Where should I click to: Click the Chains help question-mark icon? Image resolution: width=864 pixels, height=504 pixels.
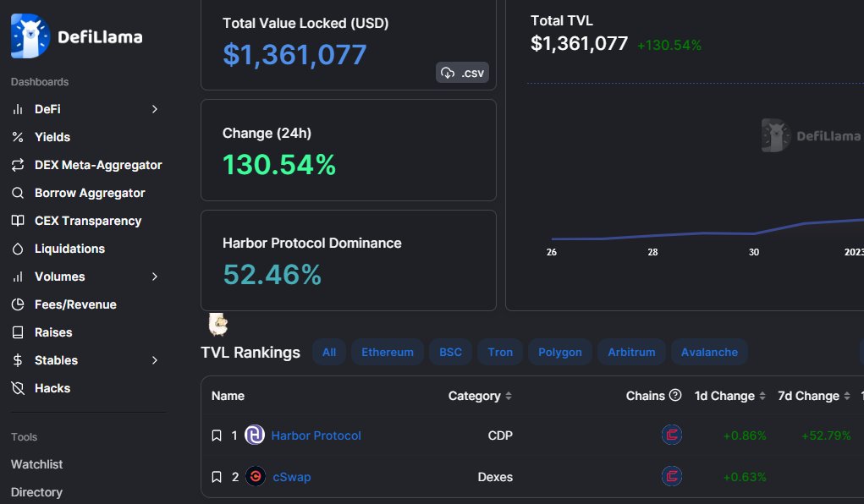(x=675, y=395)
